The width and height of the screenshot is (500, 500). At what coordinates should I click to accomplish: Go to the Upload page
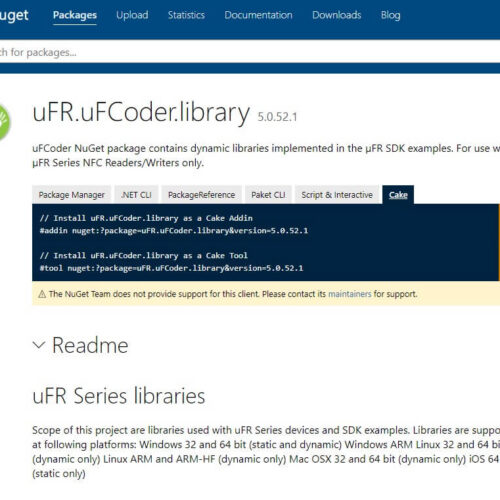point(132,15)
